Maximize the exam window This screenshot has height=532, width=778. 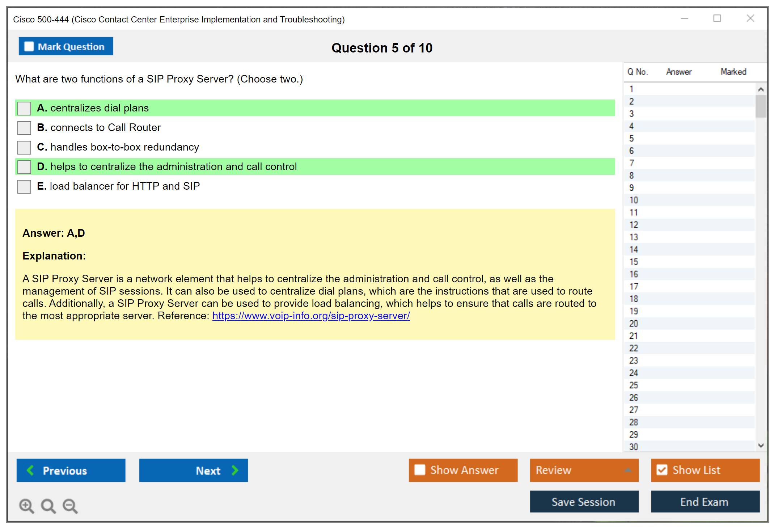pyautogui.click(x=717, y=18)
